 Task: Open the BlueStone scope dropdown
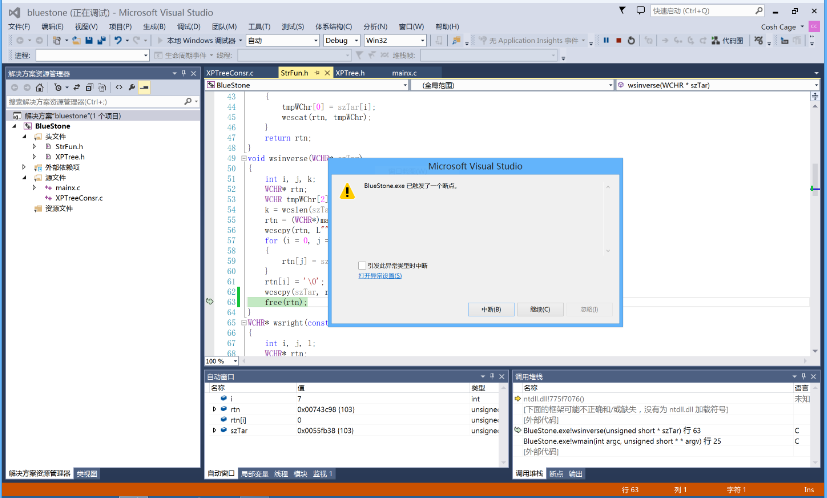point(307,85)
